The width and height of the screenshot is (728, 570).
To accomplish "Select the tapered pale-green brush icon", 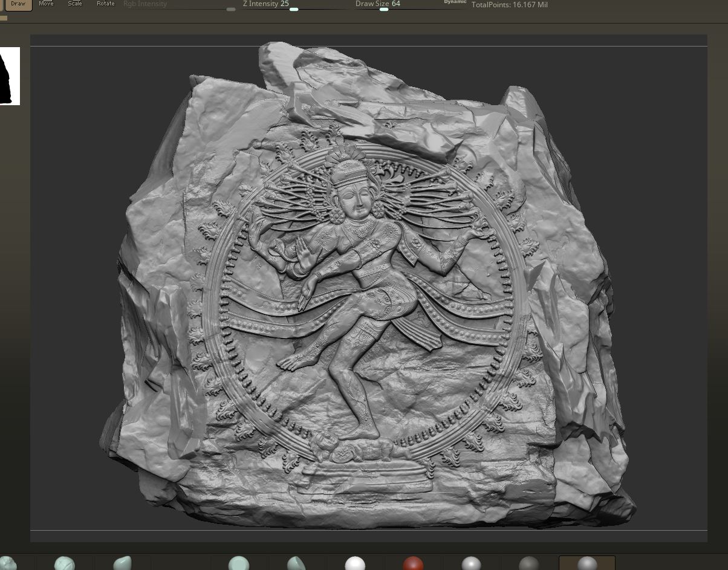I will pyautogui.click(x=122, y=563).
